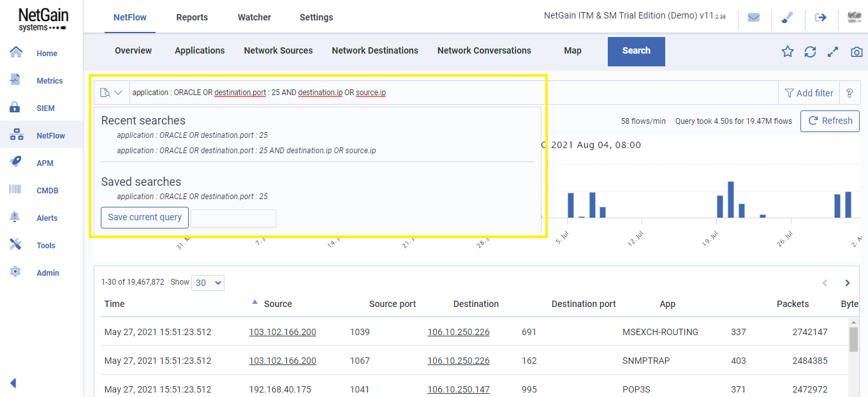Click the search query input field
868x397 pixels.
click(x=453, y=93)
